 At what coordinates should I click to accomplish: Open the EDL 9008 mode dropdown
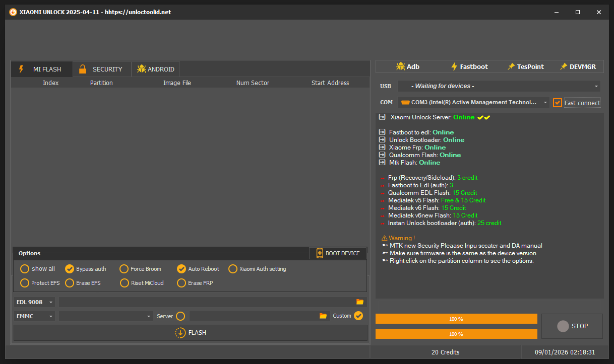tap(50, 302)
